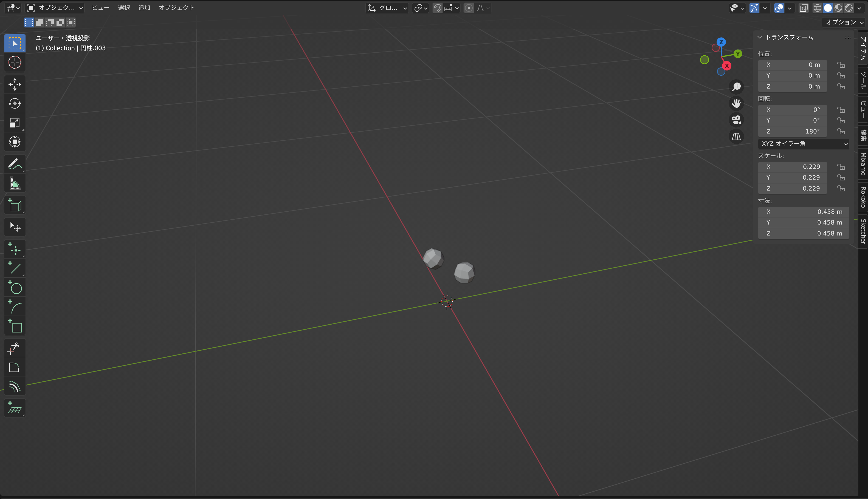The width and height of the screenshot is (868, 499).
Task: Select the Select Box tool
Action: [x=15, y=44]
